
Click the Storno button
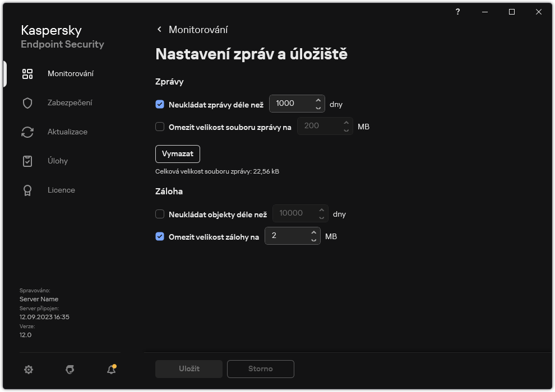point(260,369)
